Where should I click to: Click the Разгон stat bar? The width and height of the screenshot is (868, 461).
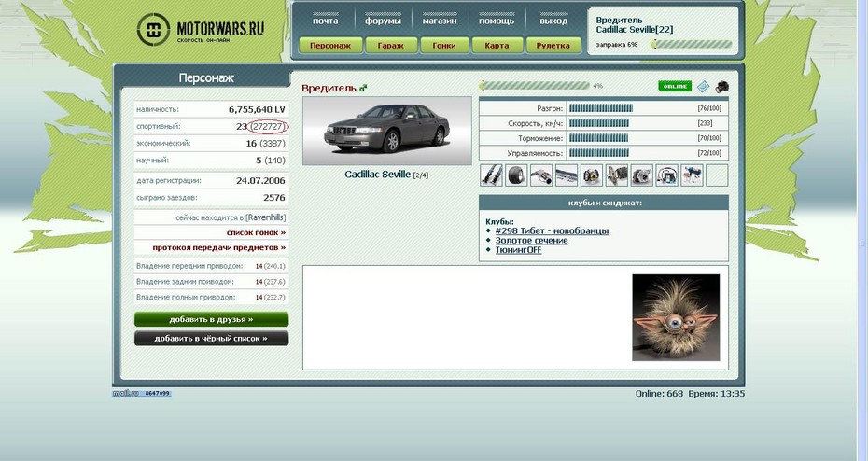pyautogui.click(x=601, y=108)
